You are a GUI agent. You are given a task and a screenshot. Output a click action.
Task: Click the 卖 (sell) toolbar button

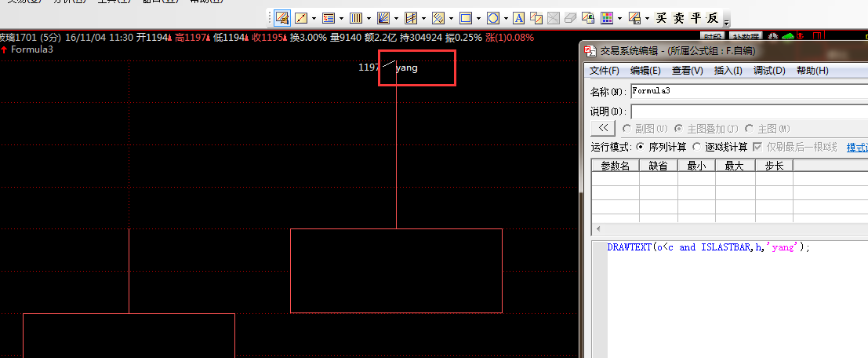tap(679, 17)
